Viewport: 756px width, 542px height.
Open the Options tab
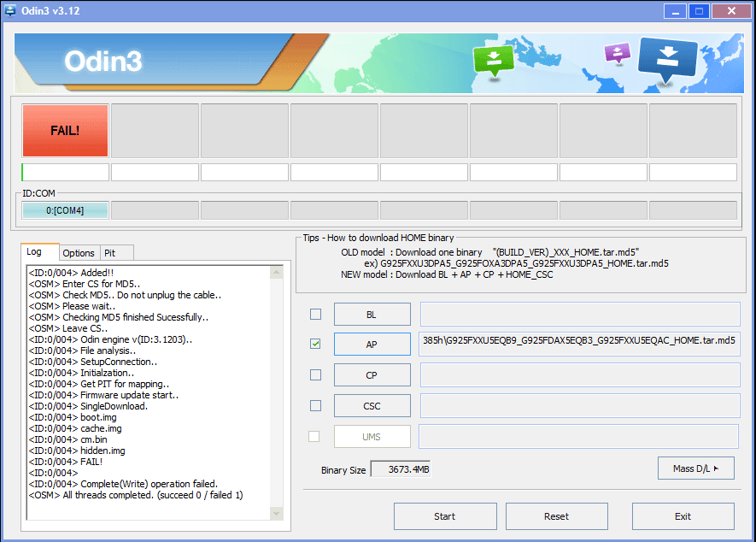[79, 253]
